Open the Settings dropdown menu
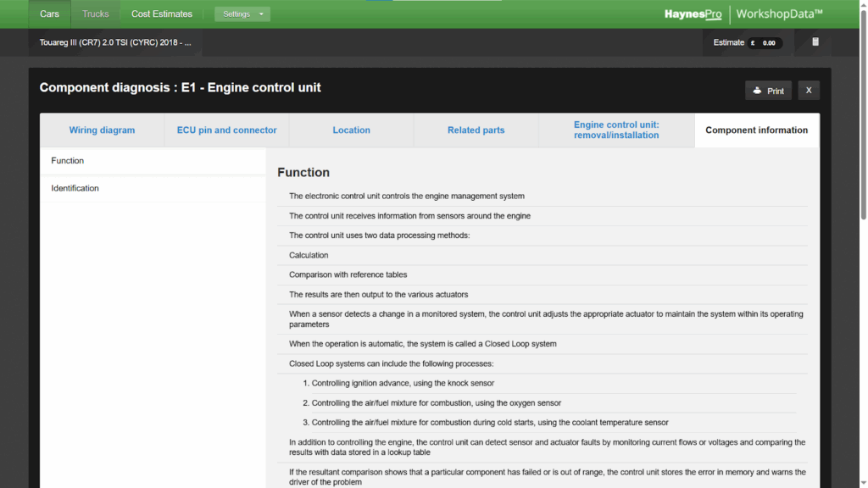 click(x=242, y=14)
